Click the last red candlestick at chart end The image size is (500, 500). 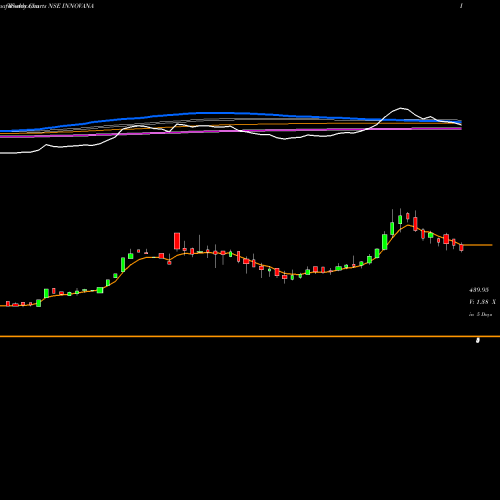pyautogui.click(x=461, y=247)
